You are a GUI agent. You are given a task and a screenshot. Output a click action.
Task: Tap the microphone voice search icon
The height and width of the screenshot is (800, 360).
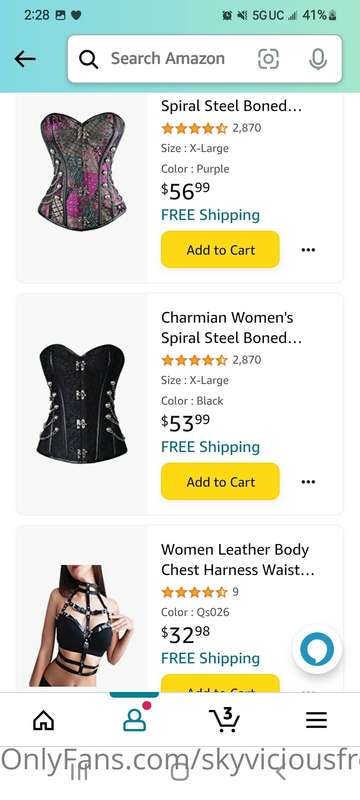[x=318, y=59]
